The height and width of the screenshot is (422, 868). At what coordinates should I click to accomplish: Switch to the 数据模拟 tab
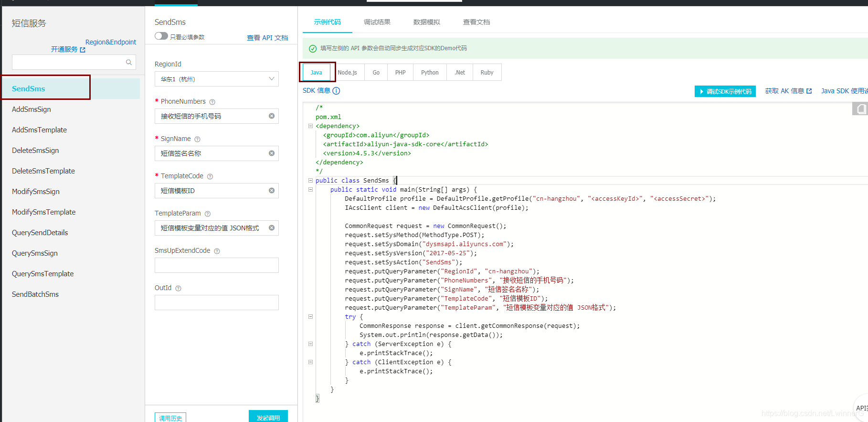tap(427, 22)
